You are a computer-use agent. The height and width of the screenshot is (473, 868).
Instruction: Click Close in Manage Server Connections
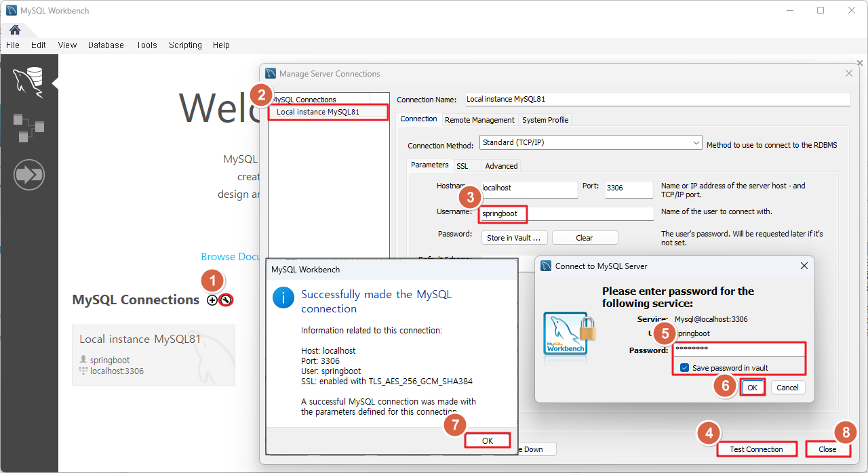point(827,449)
